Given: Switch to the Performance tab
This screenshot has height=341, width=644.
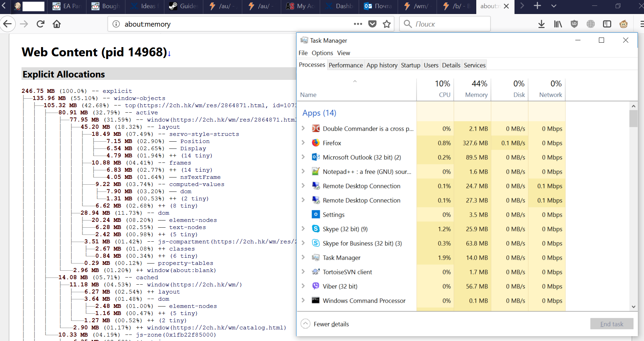Looking at the screenshot, I should 346,65.
